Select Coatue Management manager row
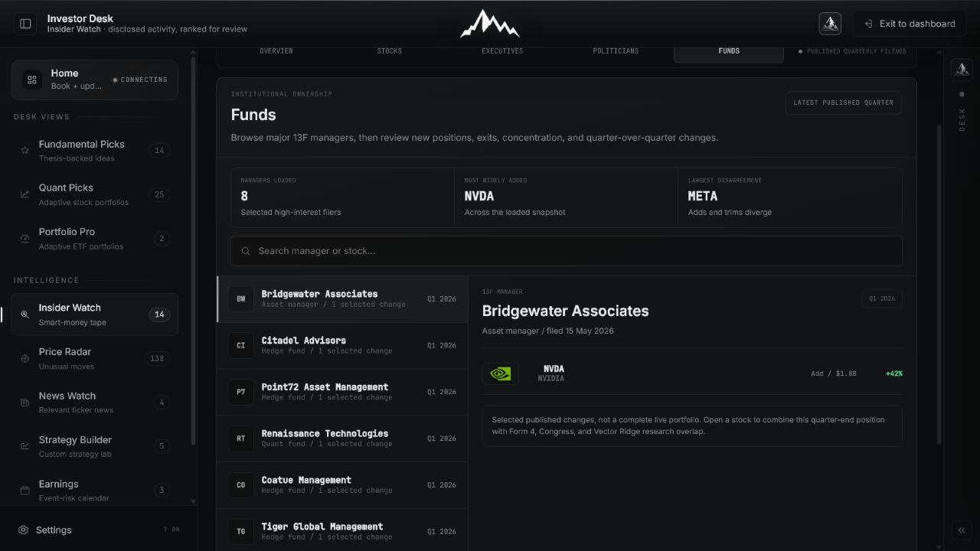This screenshot has height=551, width=980. point(342,485)
